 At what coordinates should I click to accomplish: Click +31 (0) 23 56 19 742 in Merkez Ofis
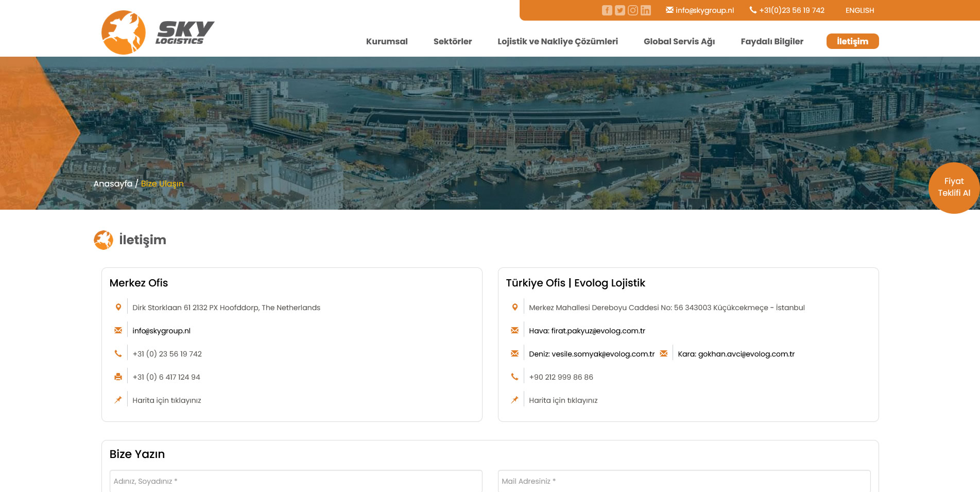(x=167, y=354)
